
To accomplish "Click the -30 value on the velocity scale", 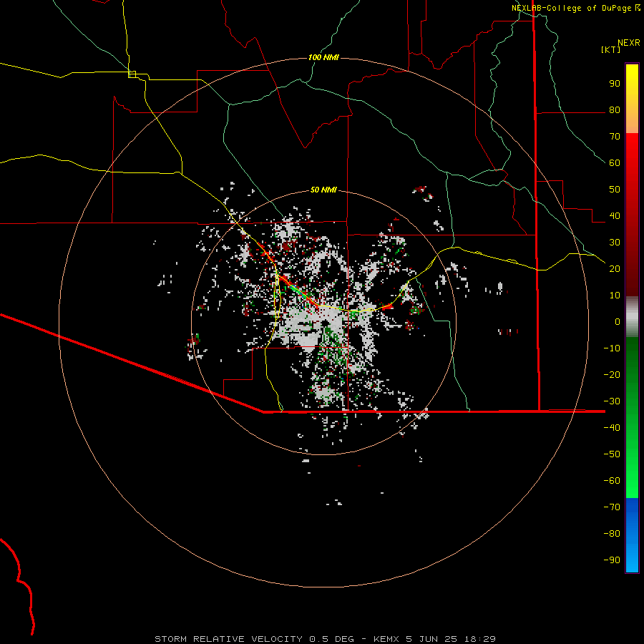I will coord(612,401).
